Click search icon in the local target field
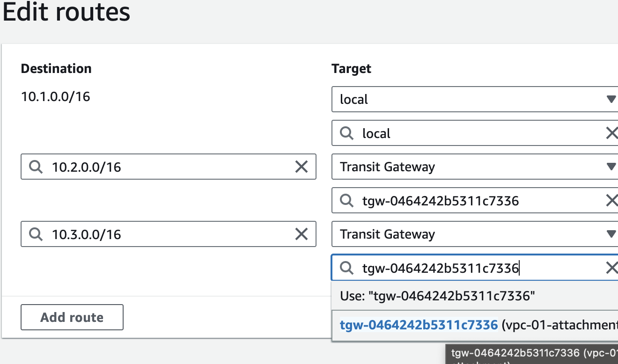 coord(346,134)
